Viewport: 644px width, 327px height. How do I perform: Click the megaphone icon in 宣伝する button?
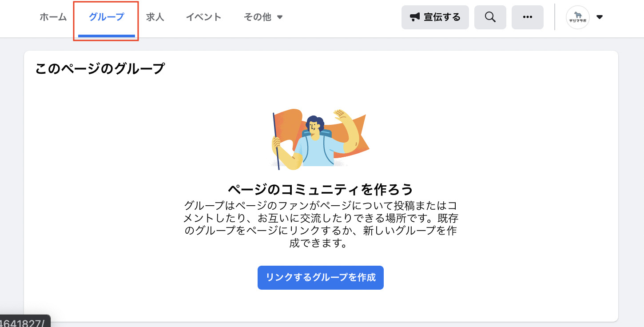pyautogui.click(x=415, y=17)
